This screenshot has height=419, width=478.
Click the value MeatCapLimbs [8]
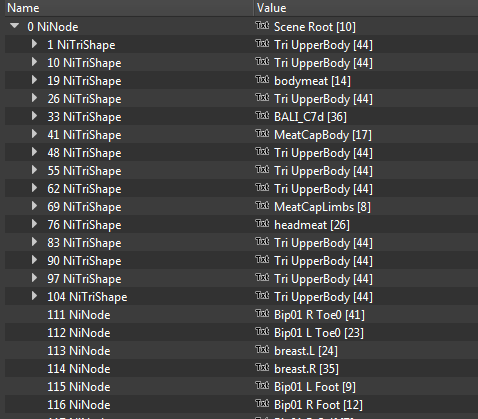pyautogui.click(x=322, y=207)
